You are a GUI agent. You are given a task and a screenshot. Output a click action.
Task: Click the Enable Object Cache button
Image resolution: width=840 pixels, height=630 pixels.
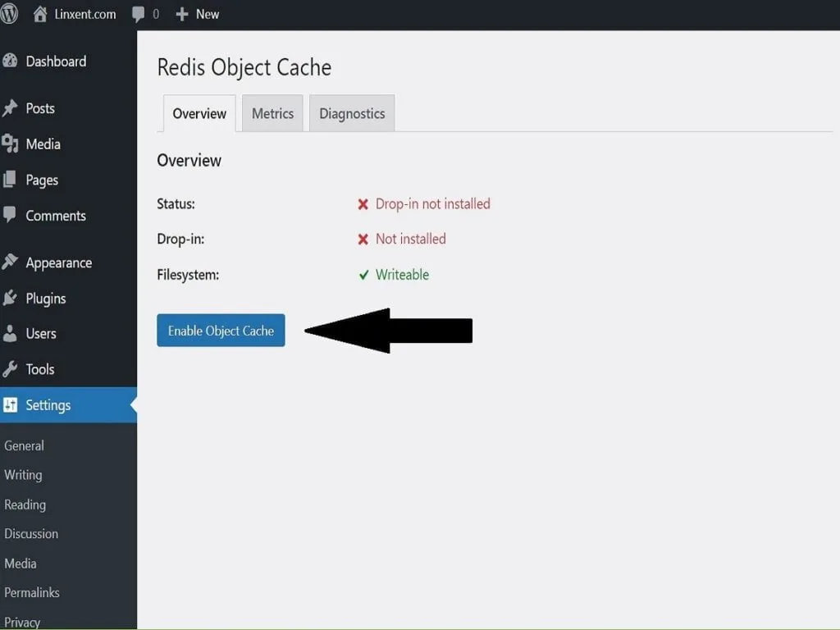(x=221, y=331)
